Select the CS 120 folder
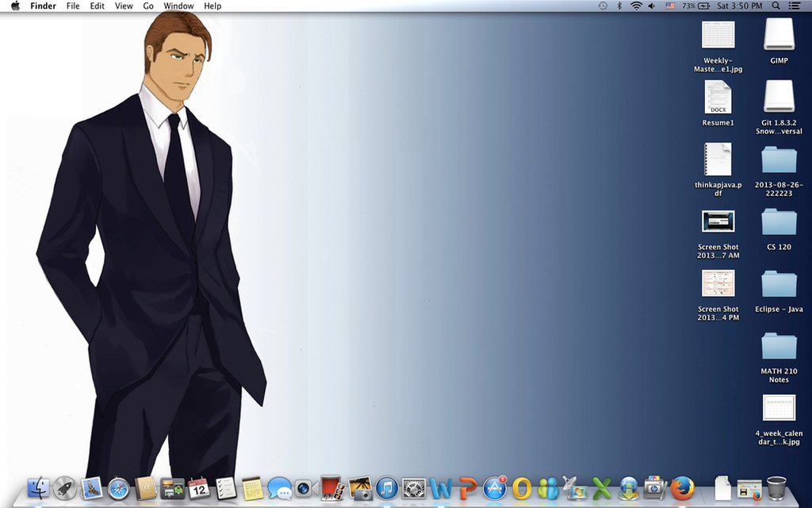812x508 pixels. click(779, 229)
